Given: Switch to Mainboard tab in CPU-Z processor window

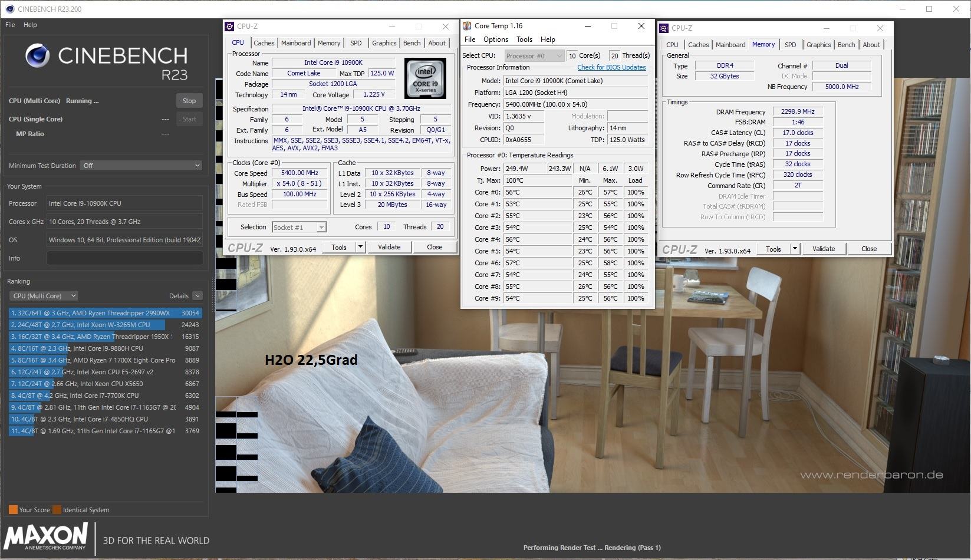Looking at the screenshot, I should coord(296,43).
